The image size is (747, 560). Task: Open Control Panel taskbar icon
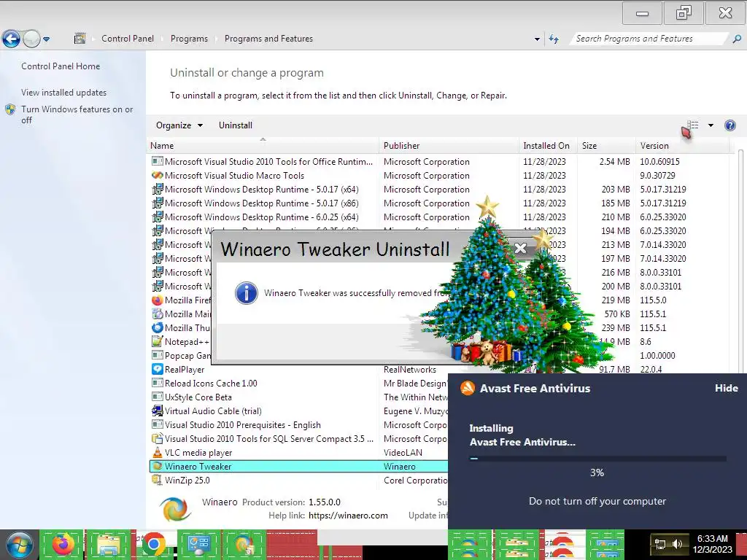(199, 544)
